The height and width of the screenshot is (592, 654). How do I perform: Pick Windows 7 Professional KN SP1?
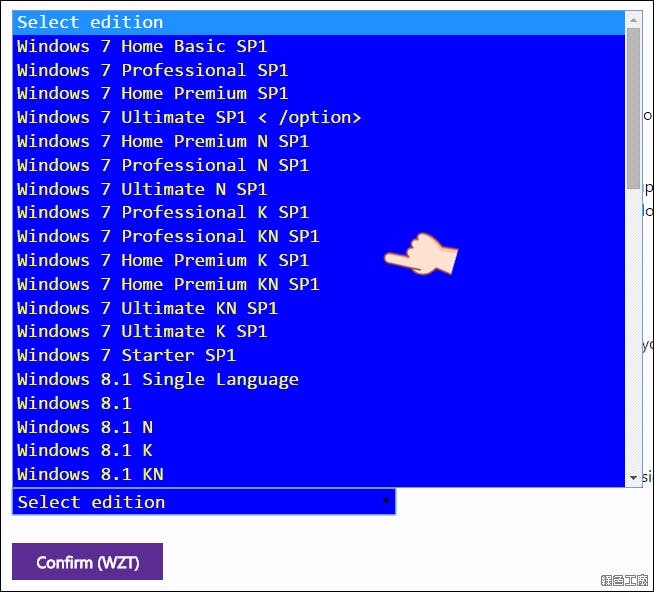pyautogui.click(x=319, y=237)
